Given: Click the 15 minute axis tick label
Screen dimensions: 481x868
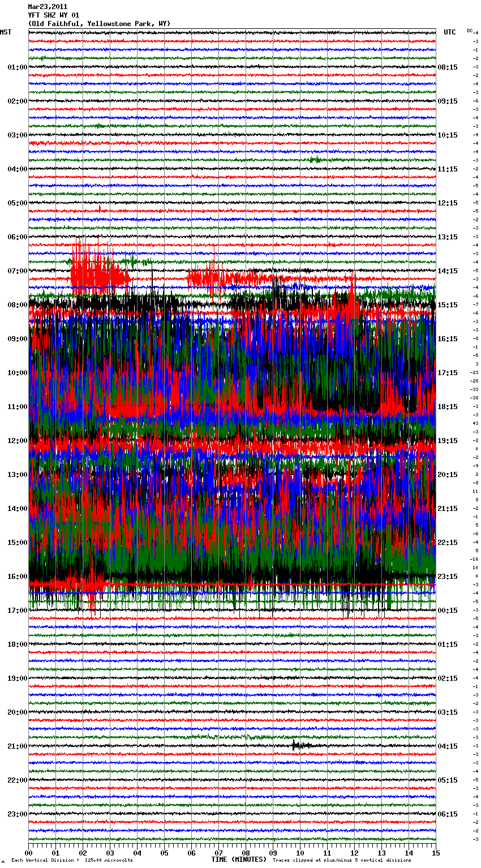Looking at the screenshot, I should [x=436, y=853].
